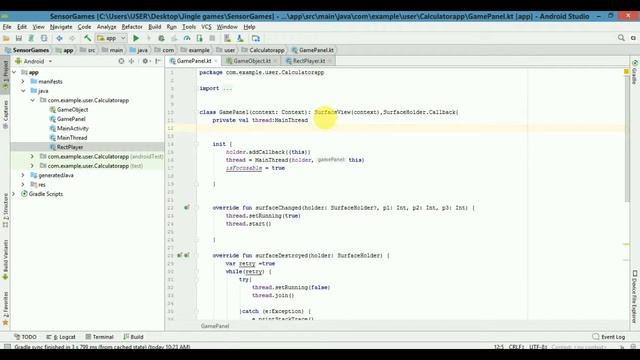Expand the Calculatorapp (test) package
The image size is (640, 360).
point(33,166)
